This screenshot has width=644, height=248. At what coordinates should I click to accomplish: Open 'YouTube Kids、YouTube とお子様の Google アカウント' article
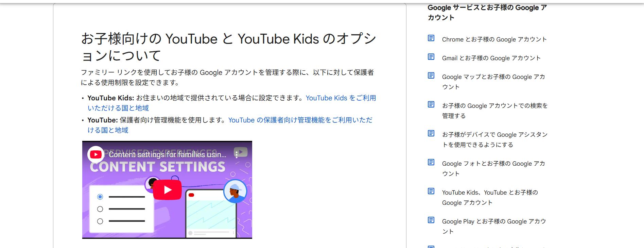click(490, 198)
